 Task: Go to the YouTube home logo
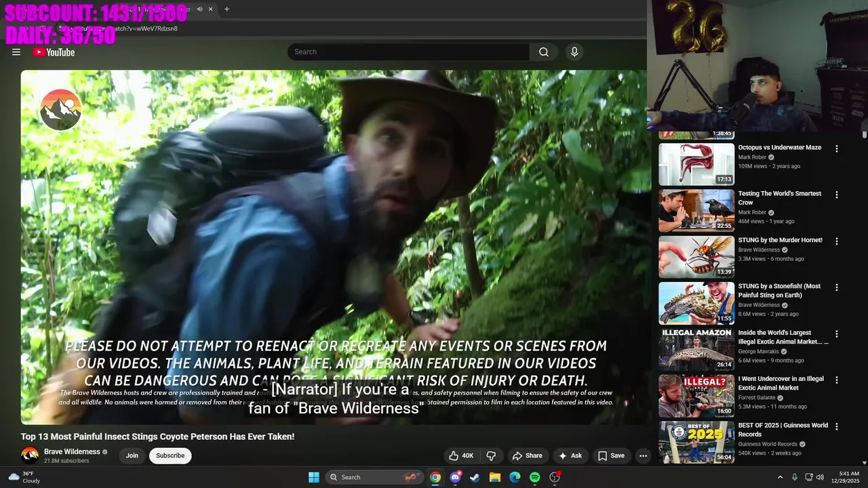coord(54,52)
